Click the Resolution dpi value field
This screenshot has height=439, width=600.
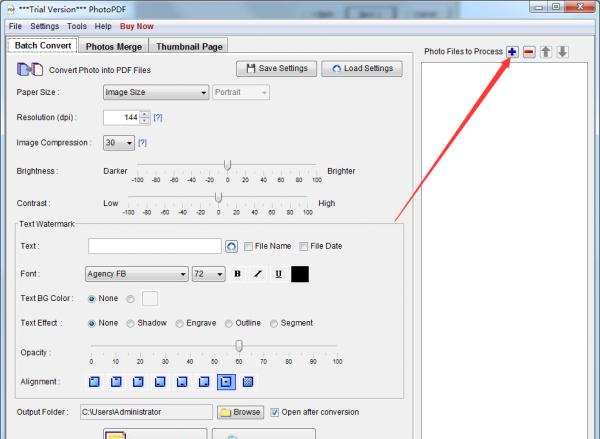pos(121,118)
